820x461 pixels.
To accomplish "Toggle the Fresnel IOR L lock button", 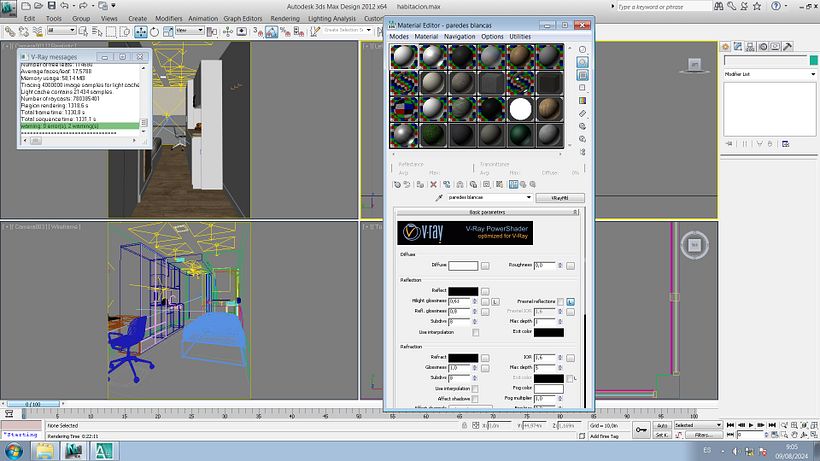I will (570, 302).
